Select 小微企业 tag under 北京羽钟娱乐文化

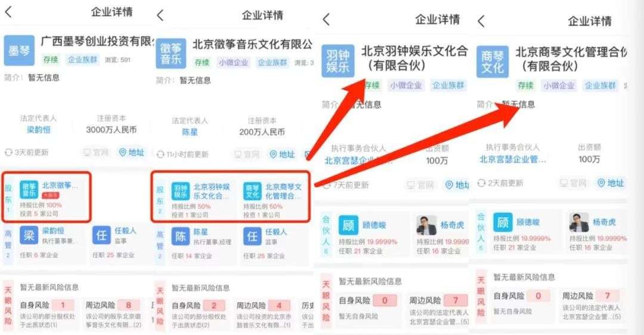pyautogui.click(x=406, y=85)
